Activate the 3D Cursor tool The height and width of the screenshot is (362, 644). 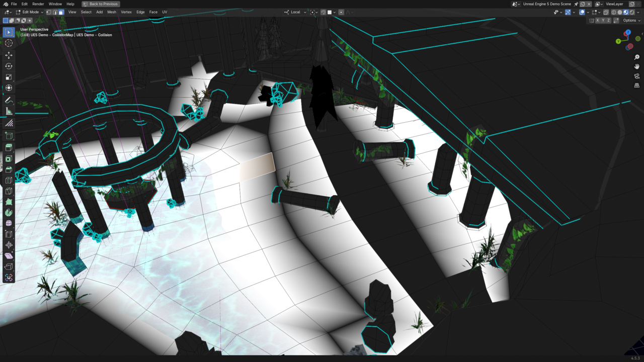tap(9, 43)
